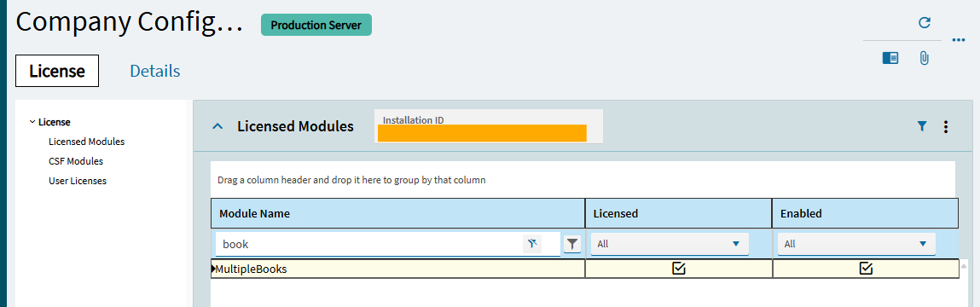Image resolution: width=980 pixels, height=307 pixels.
Task: Open User Licenses in the tree
Action: [x=78, y=181]
